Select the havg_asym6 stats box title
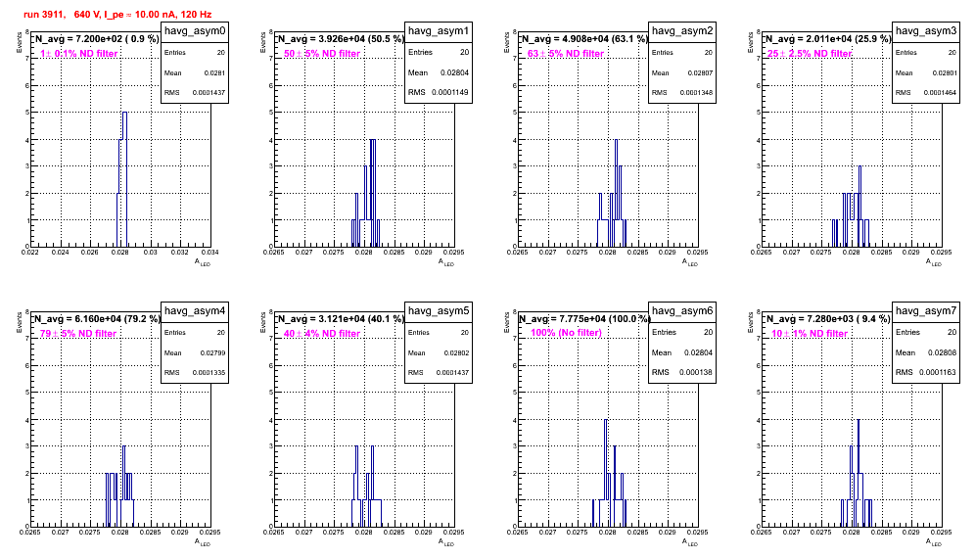975x560 pixels. coord(682,310)
